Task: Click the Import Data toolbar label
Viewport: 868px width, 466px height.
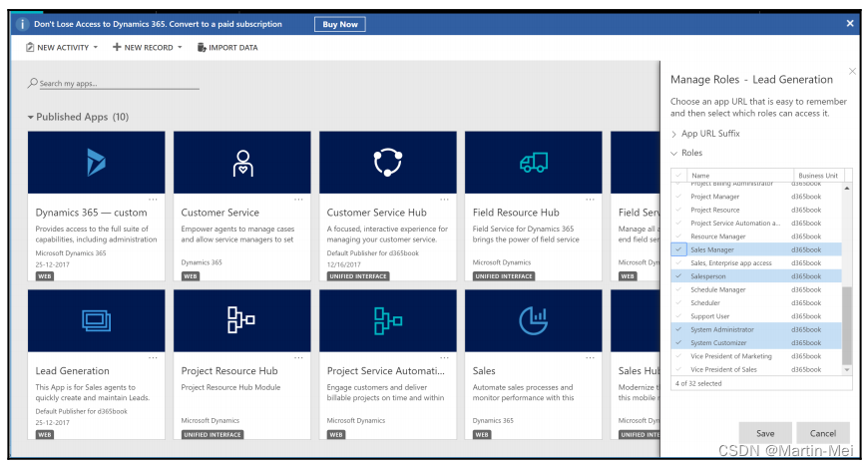Action: [x=233, y=48]
